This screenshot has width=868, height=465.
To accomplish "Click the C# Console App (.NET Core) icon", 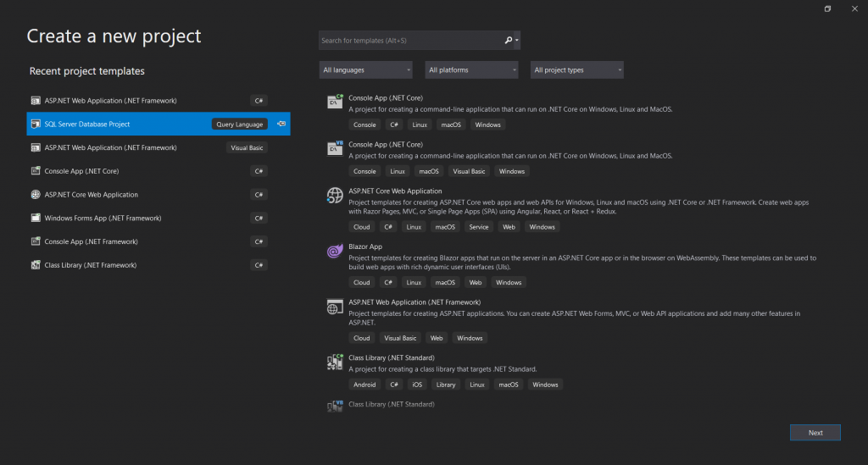I will [x=334, y=102].
